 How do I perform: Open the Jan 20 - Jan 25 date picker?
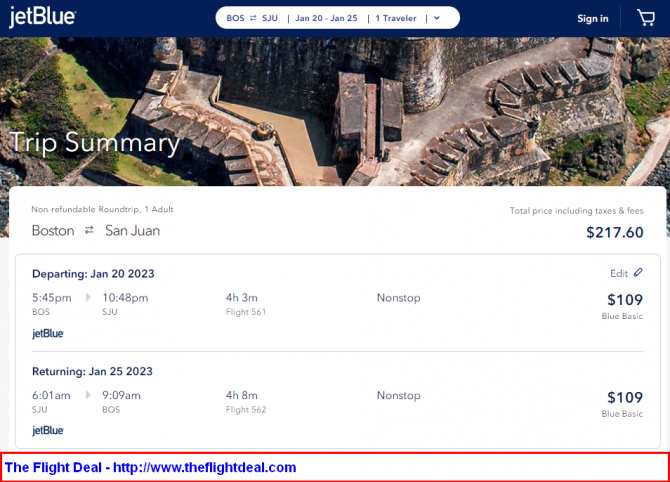(326, 18)
